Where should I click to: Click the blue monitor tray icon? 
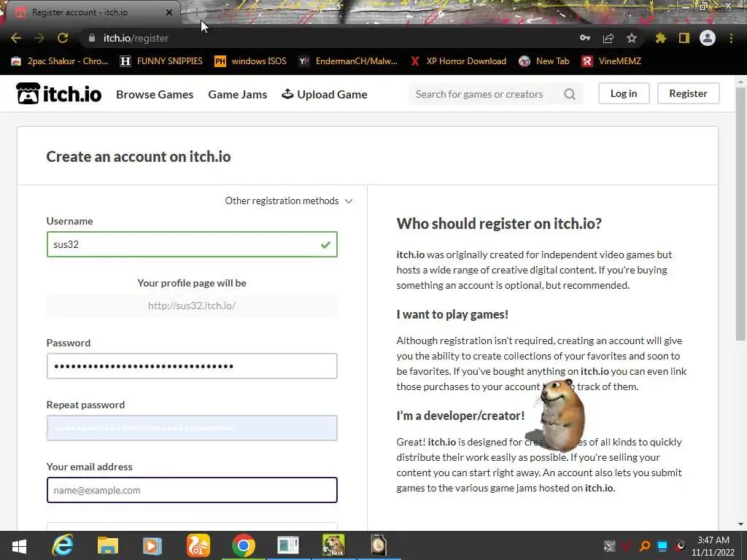coord(662,545)
